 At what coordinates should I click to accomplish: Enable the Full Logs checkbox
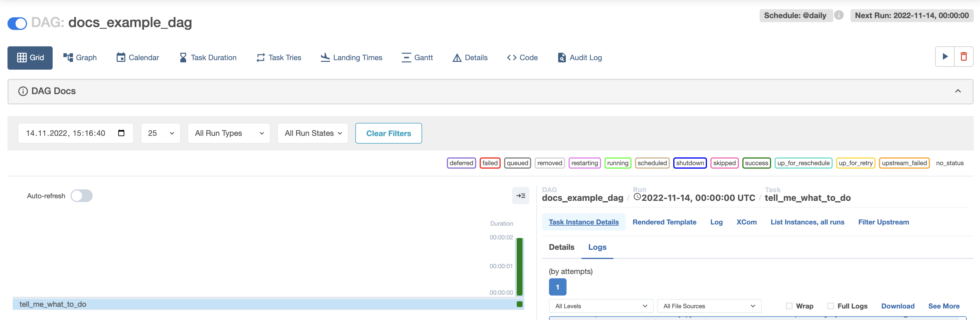tap(830, 306)
